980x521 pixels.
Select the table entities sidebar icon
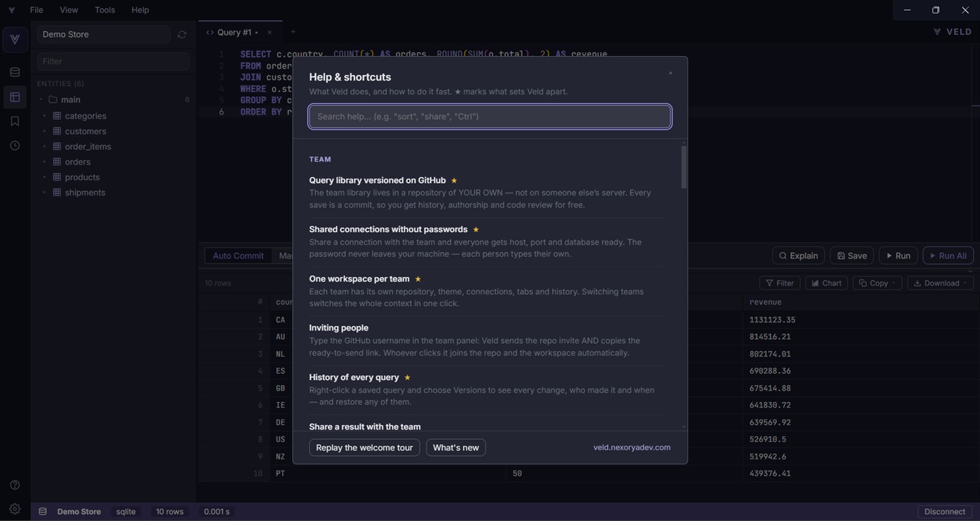coord(15,97)
